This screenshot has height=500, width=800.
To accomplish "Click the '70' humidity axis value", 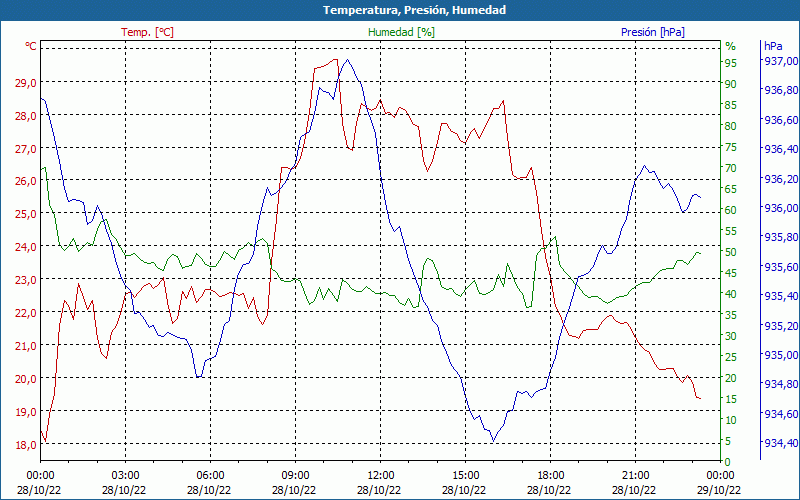I will point(731,168).
